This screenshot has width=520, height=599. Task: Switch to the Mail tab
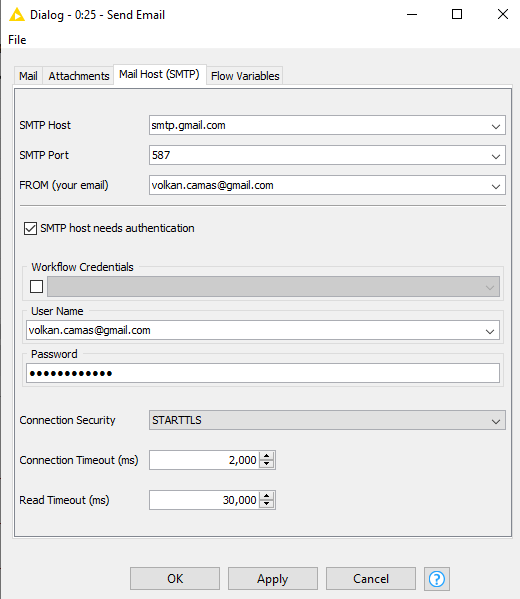coord(28,76)
